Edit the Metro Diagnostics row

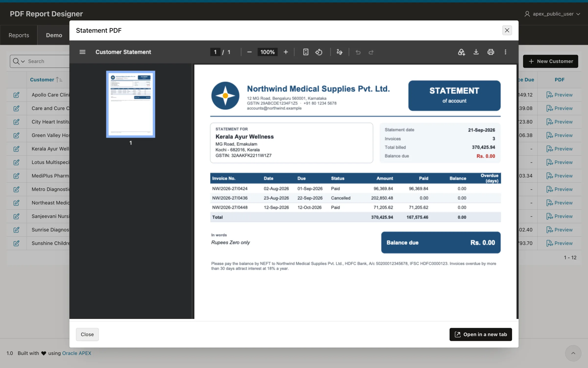(x=16, y=189)
